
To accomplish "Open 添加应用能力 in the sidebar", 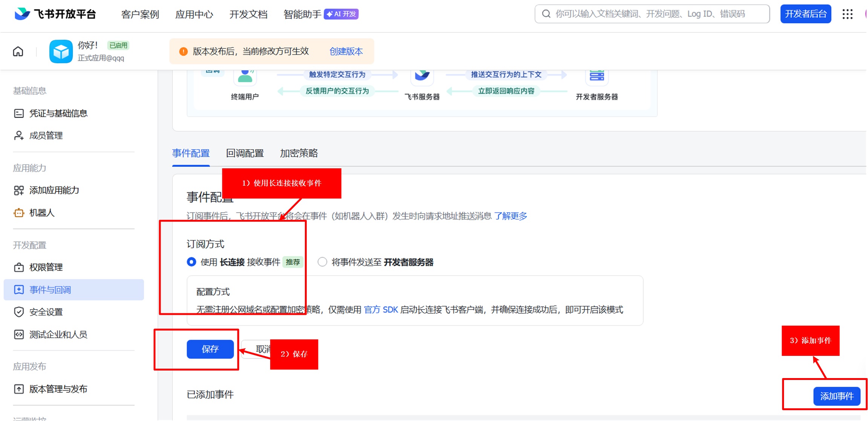I will pos(54,190).
